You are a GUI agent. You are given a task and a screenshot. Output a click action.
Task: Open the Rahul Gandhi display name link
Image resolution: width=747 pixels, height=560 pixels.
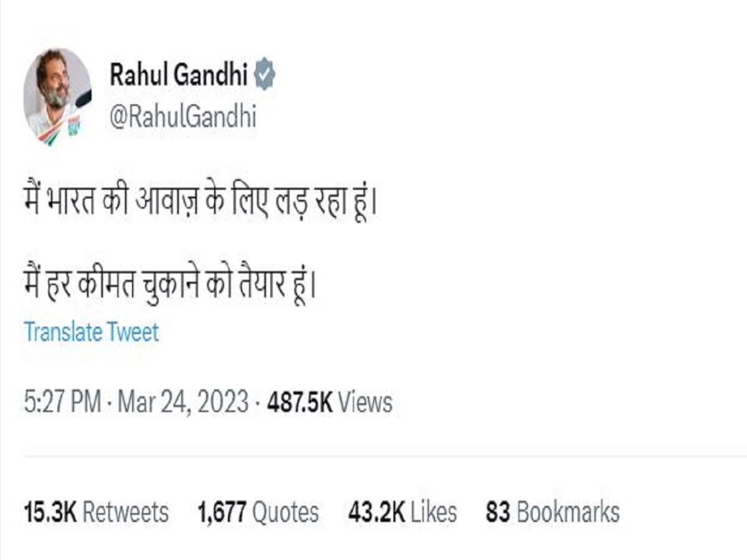[x=179, y=76]
